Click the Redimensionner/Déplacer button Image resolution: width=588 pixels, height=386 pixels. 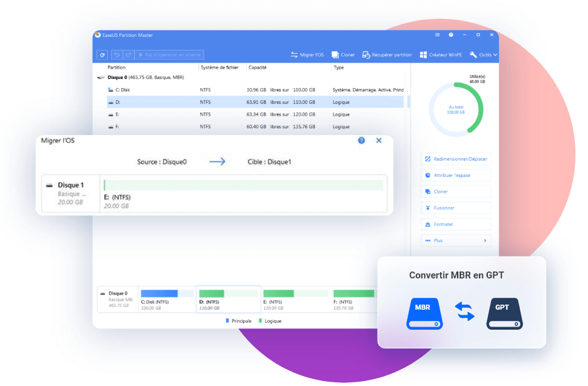(456, 159)
